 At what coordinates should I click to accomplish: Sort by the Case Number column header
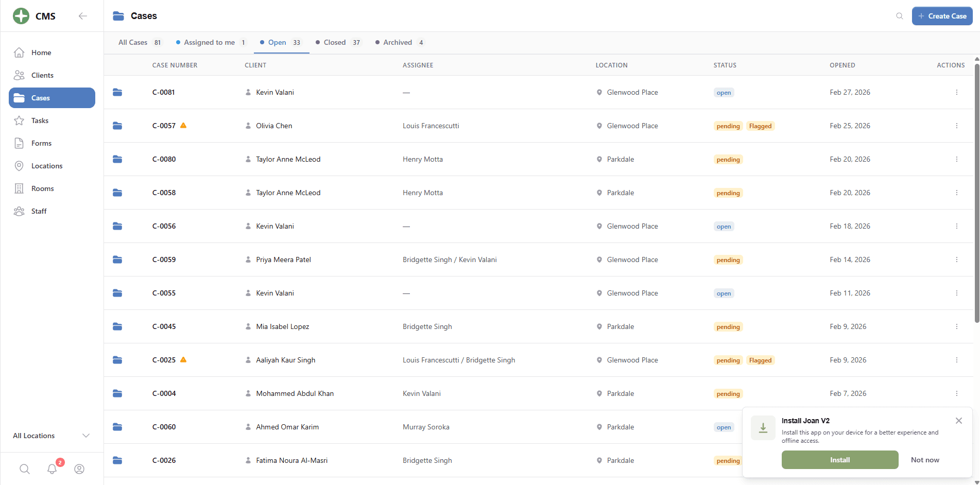175,65
